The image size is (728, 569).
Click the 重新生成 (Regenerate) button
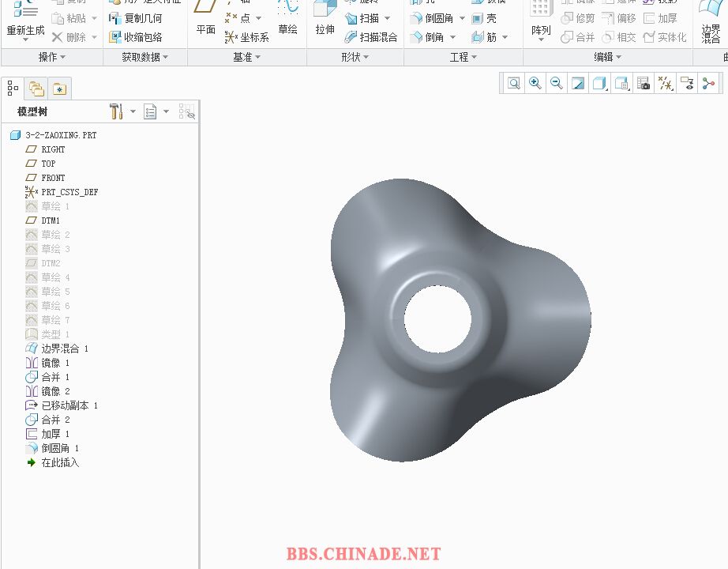coord(25,21)
